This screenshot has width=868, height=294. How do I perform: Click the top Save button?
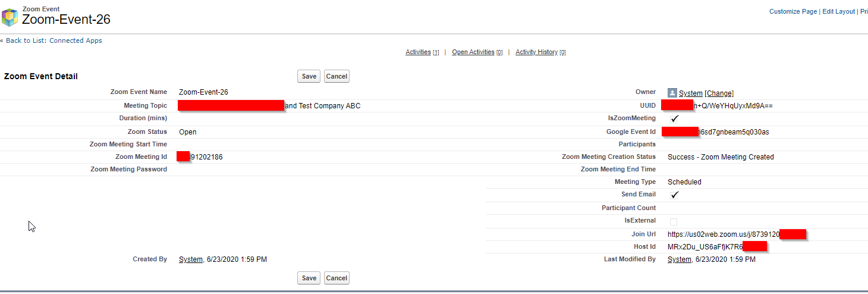point(309,76)
